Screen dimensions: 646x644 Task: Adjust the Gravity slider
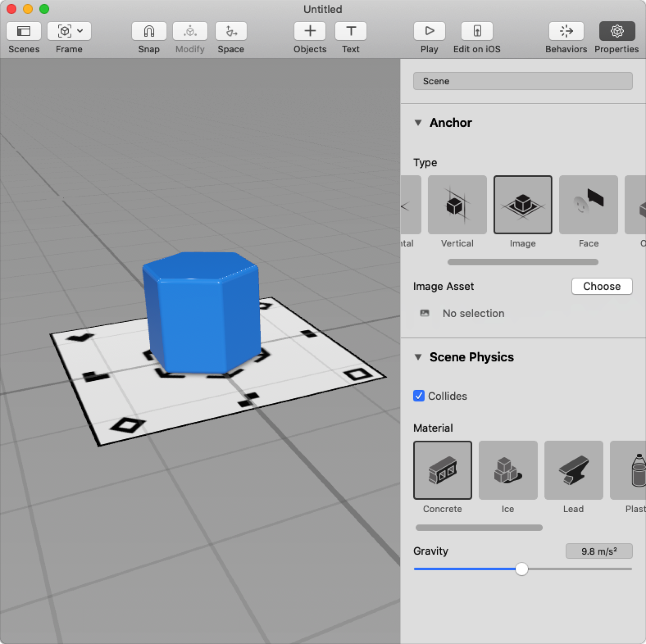[x=522, y=569]
